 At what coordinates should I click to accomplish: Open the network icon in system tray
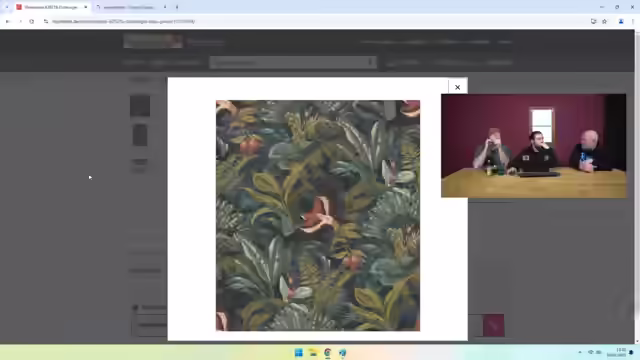[x=591, y=352]
